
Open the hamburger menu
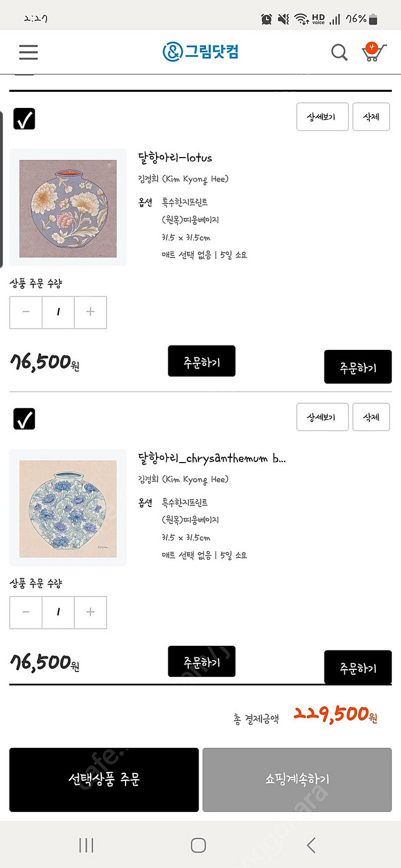pyautogui.click(x=28, y=52)
